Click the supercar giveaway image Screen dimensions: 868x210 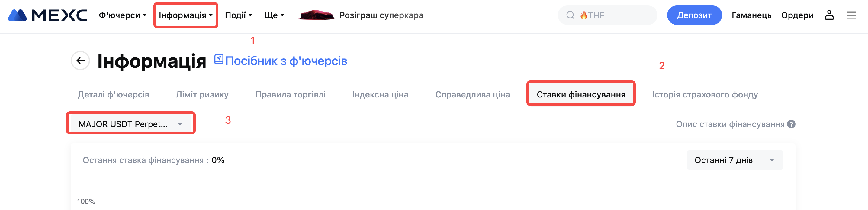[x=315, y=15]
